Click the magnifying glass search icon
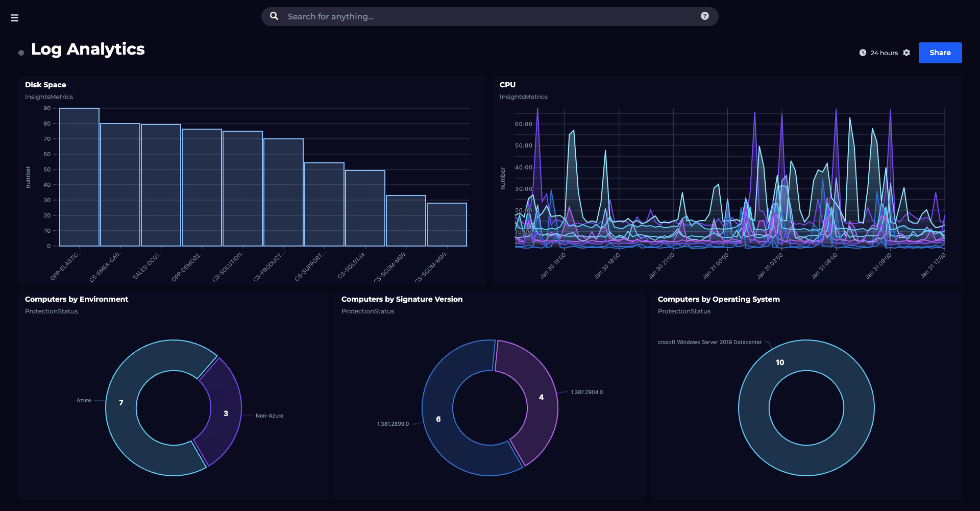980x511 pixels. tap(274, 16)
